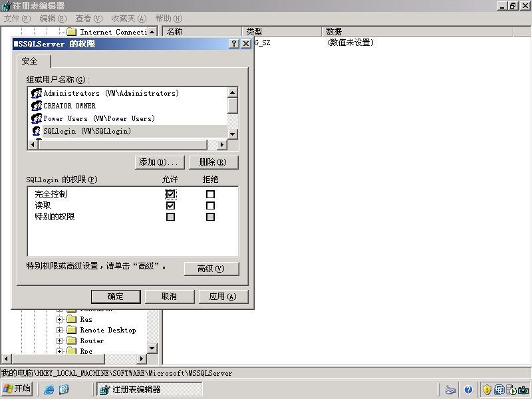
Task: Click the network connection tray icon
Action: [x=499, y=390]
